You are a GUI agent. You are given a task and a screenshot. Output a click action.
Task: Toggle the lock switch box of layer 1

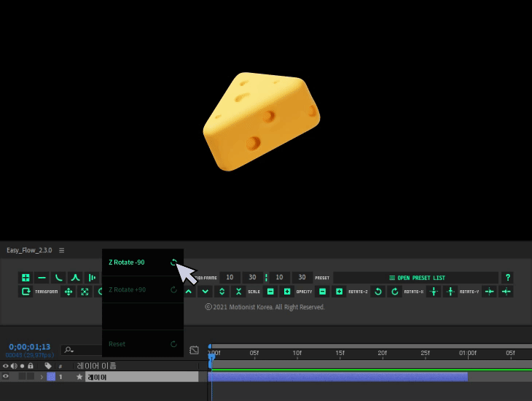tap(31, 376)
